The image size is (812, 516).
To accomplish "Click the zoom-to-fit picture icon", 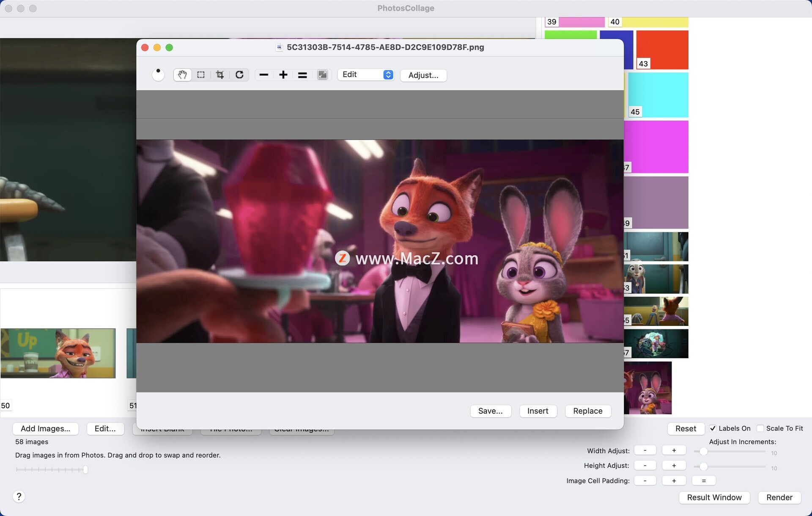I will pos(322,75).
